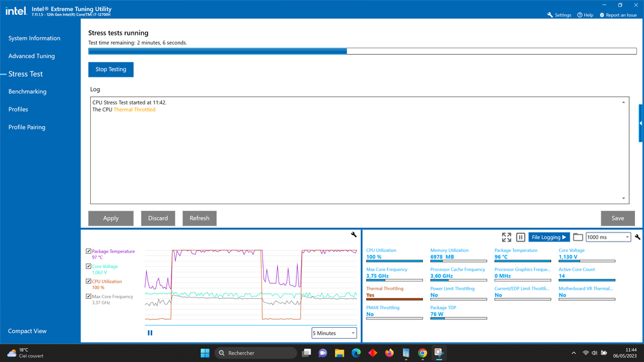Select Core Voltage 1,130 V value
Image resolution: width=644 pixels, height=362 pixels.
(568, 257)
